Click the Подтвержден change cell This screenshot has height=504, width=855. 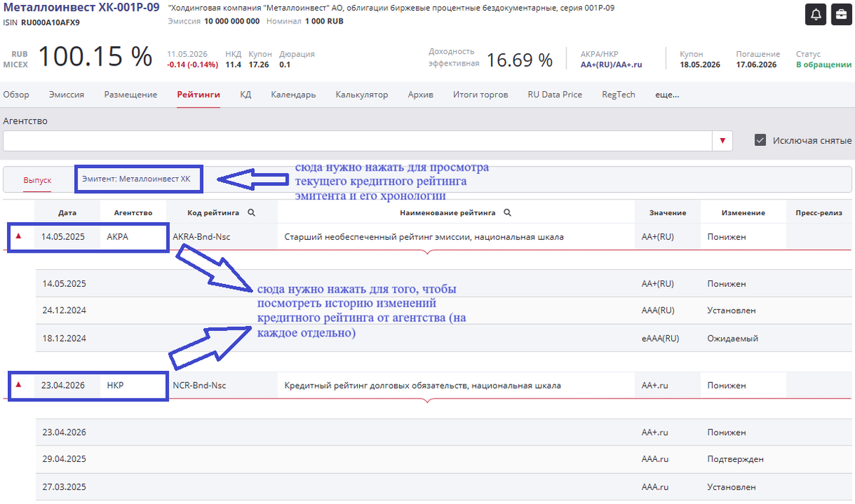click(x=736, y=459)
